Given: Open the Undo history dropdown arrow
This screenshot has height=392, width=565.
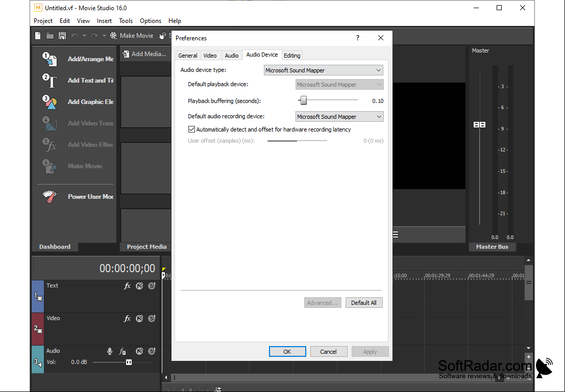Looking at the screenshot, I should (x=84, y=36).
